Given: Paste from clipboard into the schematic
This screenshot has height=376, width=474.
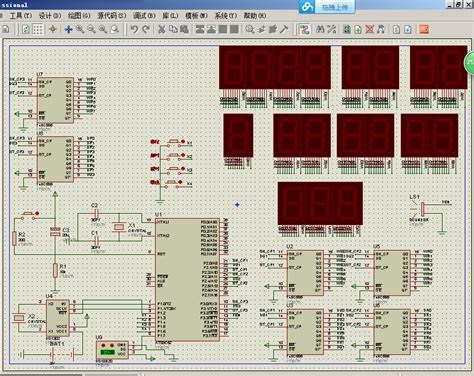Looking at the screenshot, I should (184, 29).
